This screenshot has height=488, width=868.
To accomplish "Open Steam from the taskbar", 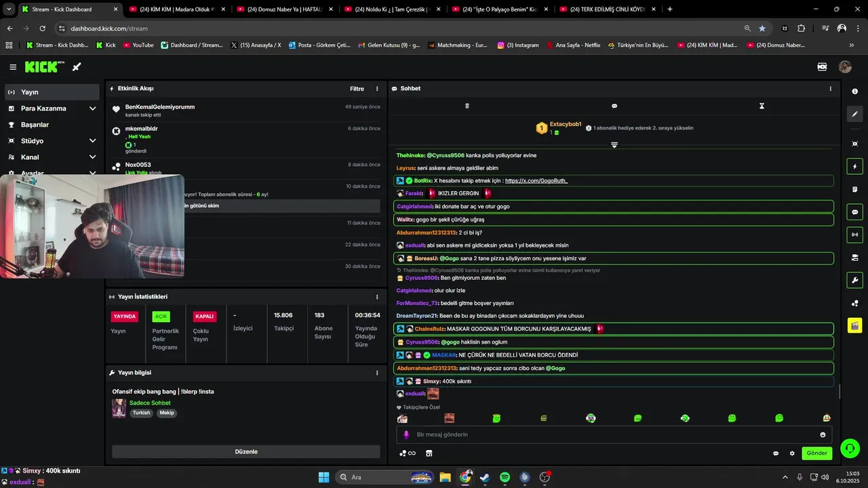I will pos(485,477).
